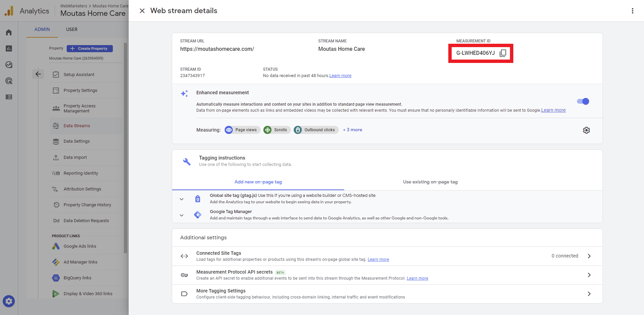
Task: Expand the Google Tag Manager section
Action: click(x=182, y=215)
